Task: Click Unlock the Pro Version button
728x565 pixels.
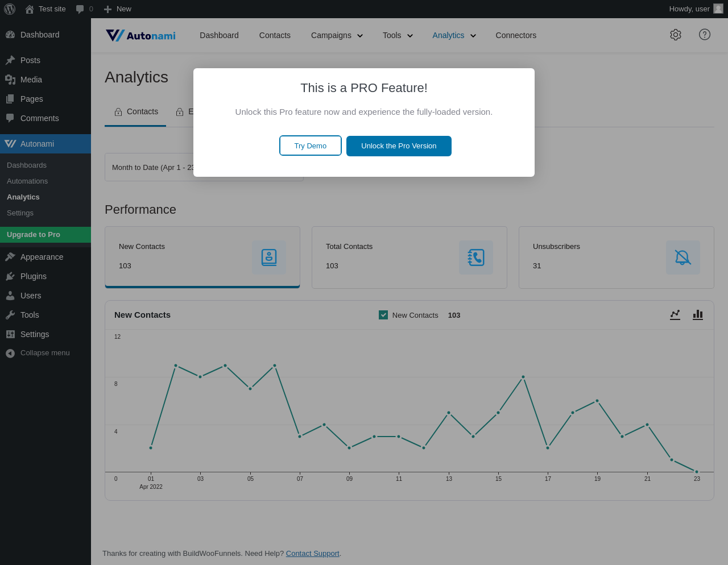Action: pos(399,146)
